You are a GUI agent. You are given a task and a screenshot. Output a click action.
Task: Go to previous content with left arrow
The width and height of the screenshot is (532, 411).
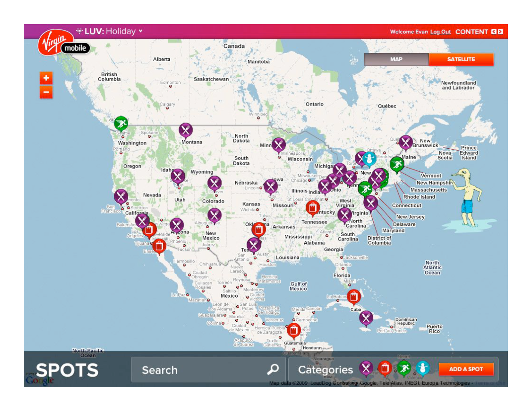pos(494,32)
